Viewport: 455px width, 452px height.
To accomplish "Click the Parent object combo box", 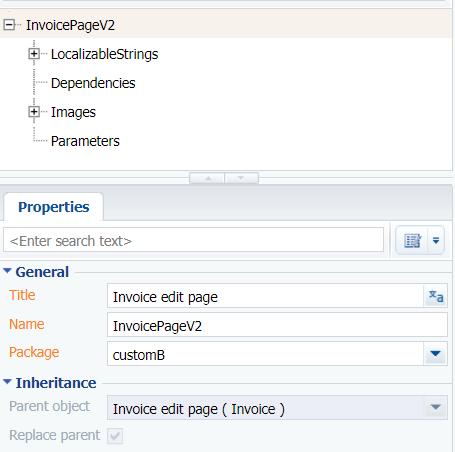I will coord(265,408).
